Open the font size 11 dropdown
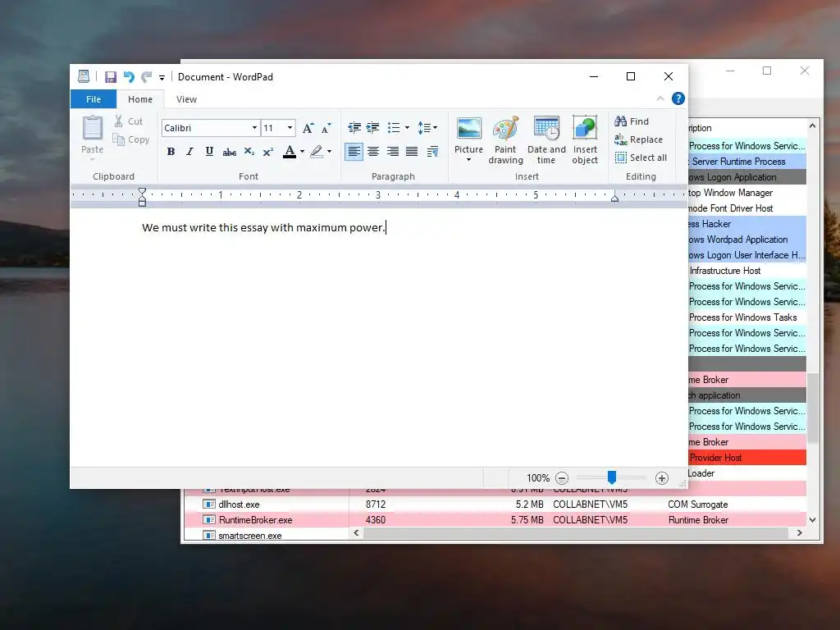This screenshot has height=630, width=840. [x=290, y=127]
